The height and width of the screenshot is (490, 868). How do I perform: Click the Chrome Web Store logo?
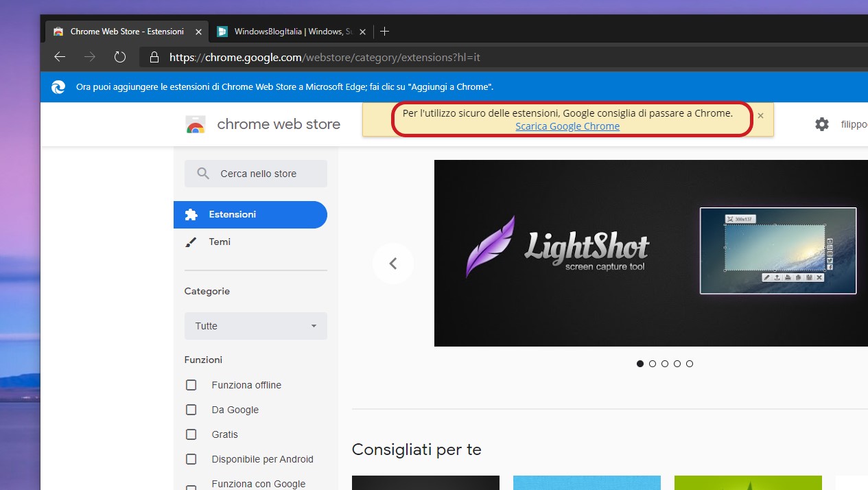[x=196, y=124]
